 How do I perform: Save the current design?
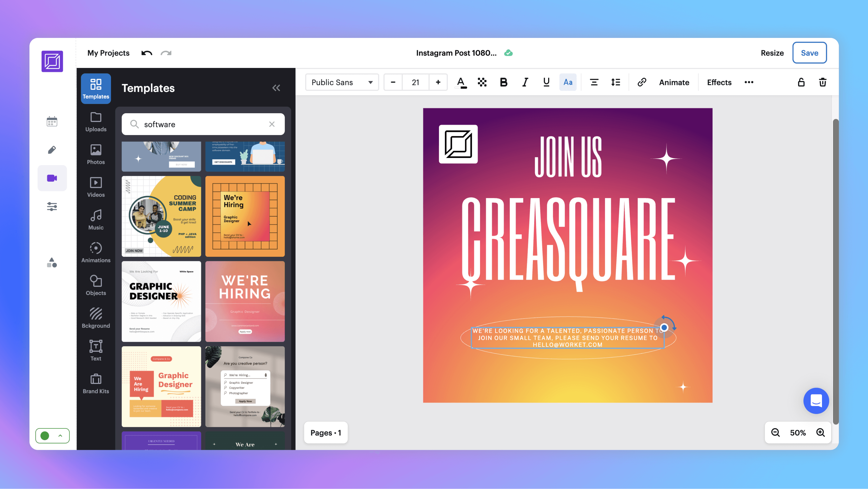pyautogui.click(x=810, y=53)
